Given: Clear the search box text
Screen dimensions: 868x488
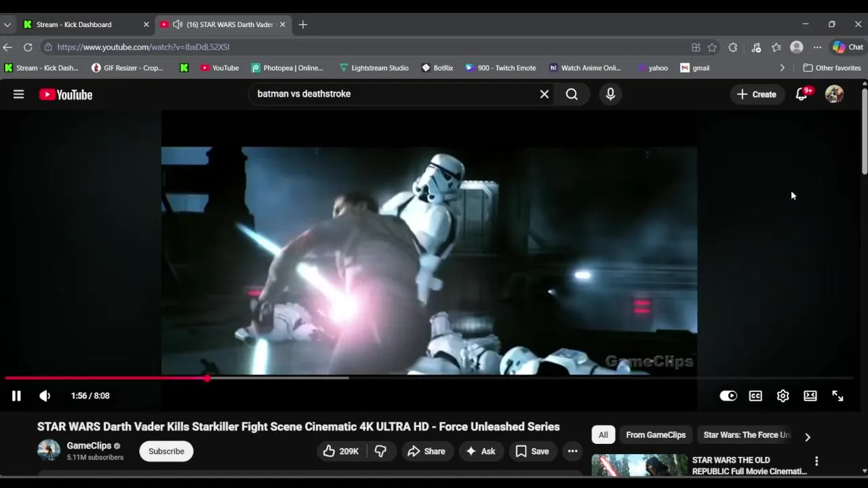Looking at the screenshot, I should pyautogui.click(x=544, y=94).
